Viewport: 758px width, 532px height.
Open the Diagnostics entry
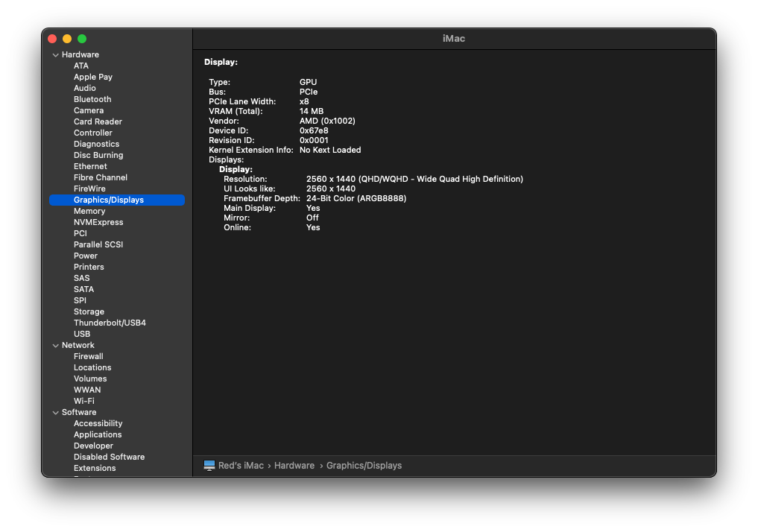(x=96, y=144)
